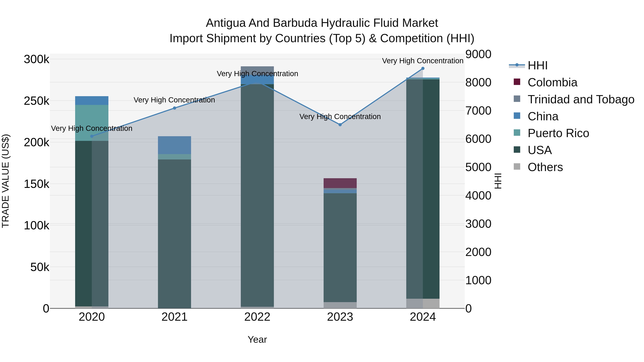
Task: Click the Trinidad and Tobago slate swatch
Action: [517, 99]
